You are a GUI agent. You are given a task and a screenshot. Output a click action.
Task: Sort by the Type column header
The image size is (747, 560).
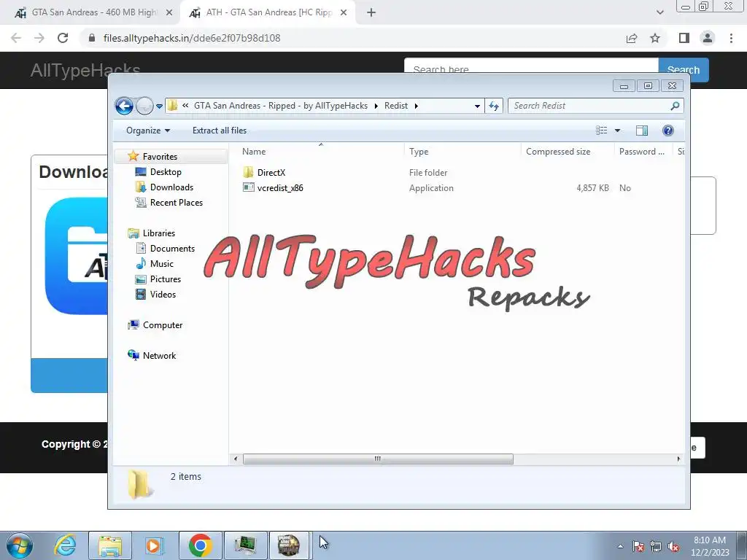(x=462, y=152)
